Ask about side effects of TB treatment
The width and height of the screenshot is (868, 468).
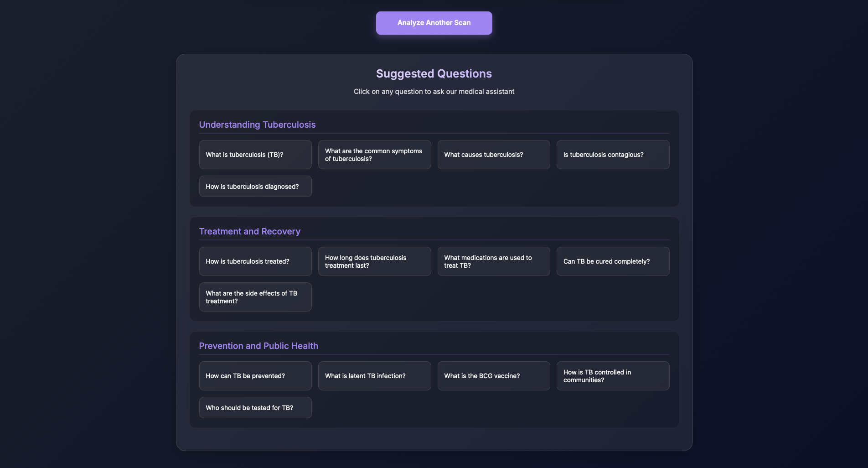pyautogui.click(x=255, y=297)
